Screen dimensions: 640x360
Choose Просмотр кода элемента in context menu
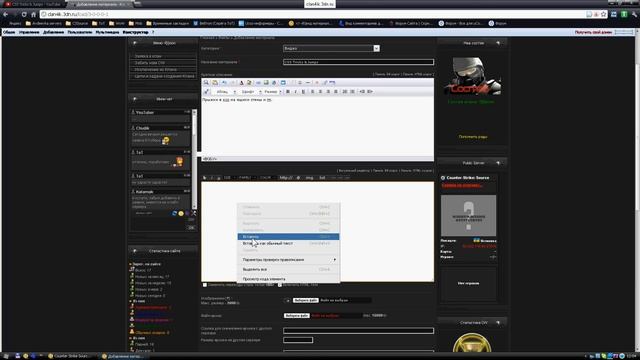(x=288, y=279)
